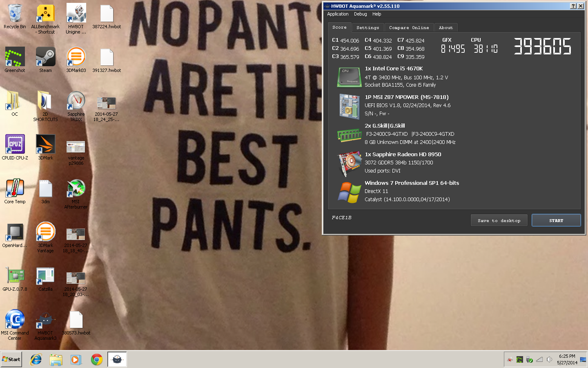
Task: Click the HWBOT Aquamark taskbar button
Action: click(117, 359)
